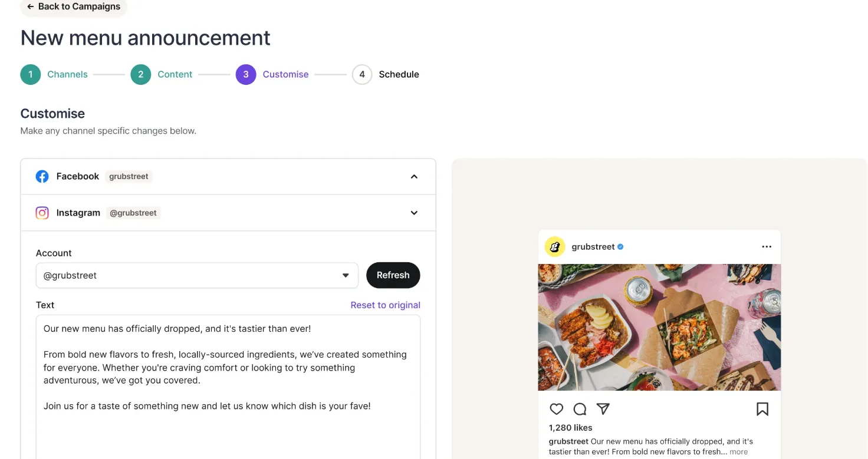The width and height of the screenshot is (868, 459).
Task: Click the Reset to original link
Action: tap(385, 305)
